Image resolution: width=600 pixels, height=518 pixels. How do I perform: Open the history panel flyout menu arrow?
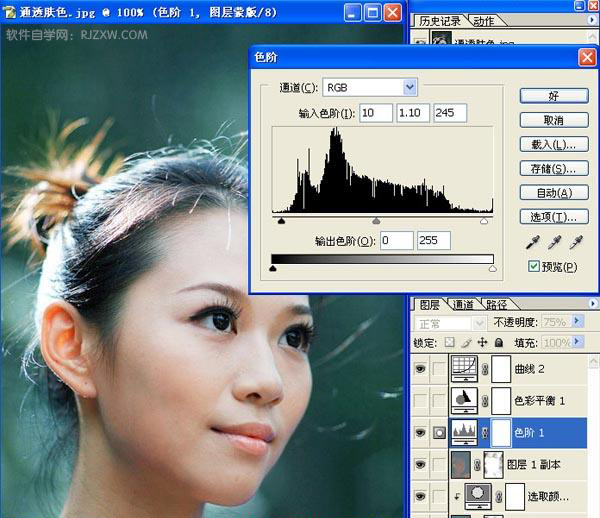pos(592,20)
